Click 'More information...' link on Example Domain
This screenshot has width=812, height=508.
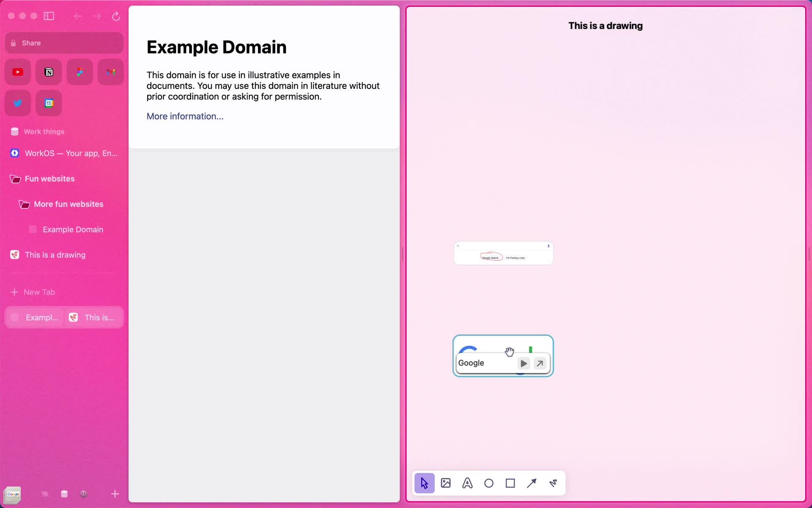click(x=185, y=116)
